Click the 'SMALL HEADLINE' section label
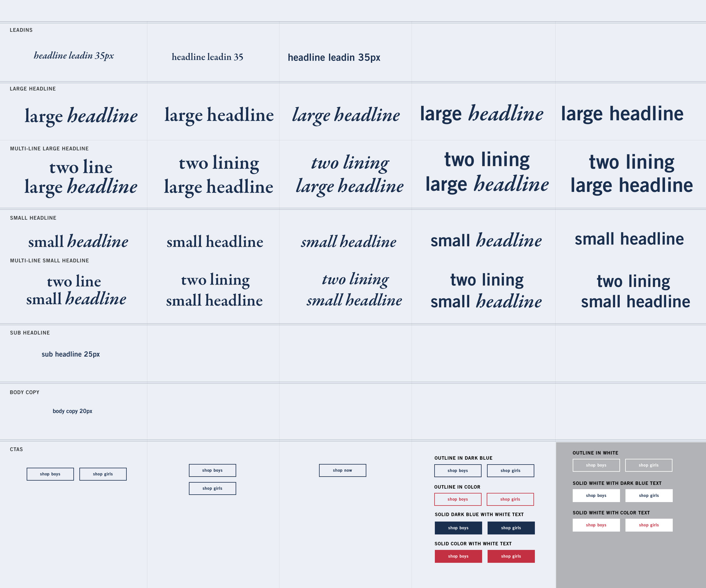 point(33,218)
